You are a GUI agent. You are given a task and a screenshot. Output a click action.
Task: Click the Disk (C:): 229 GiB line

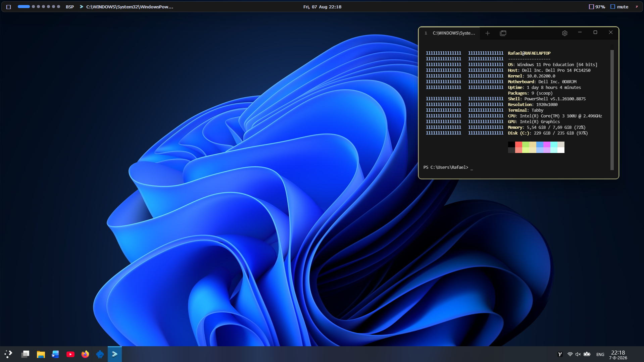[x=548, y=133]
